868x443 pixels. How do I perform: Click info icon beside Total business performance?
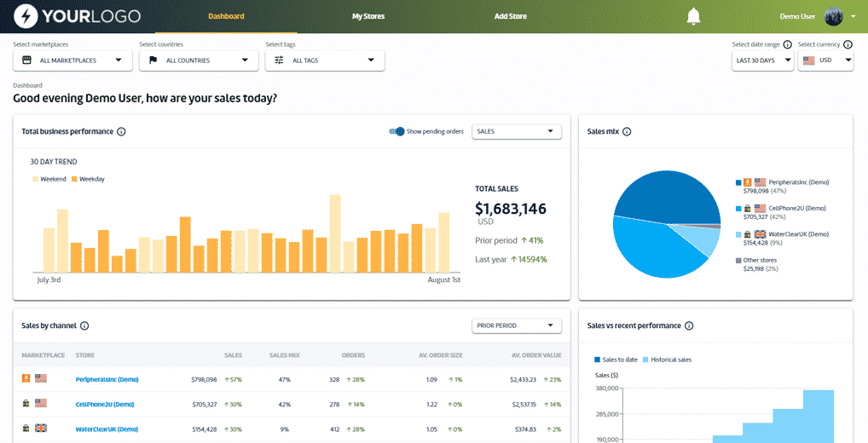(x=121, y=132)
